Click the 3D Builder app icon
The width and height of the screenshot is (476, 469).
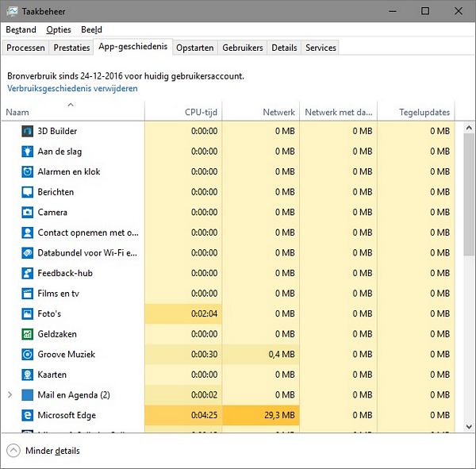click(27, 131)
